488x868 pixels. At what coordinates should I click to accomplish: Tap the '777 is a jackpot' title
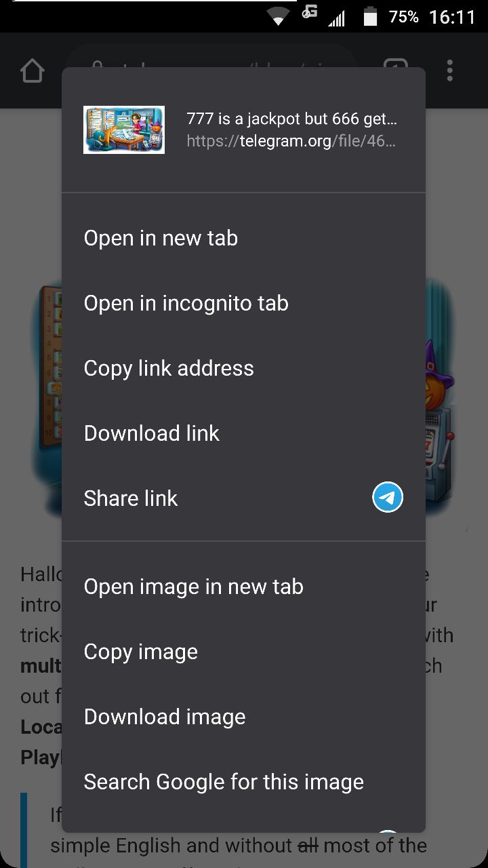tap(291, 119)
